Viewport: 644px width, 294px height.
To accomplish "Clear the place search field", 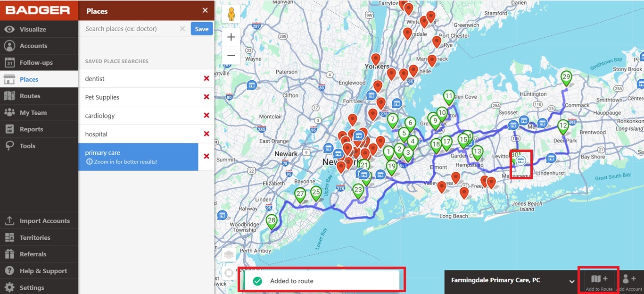I will coord(182,29).
